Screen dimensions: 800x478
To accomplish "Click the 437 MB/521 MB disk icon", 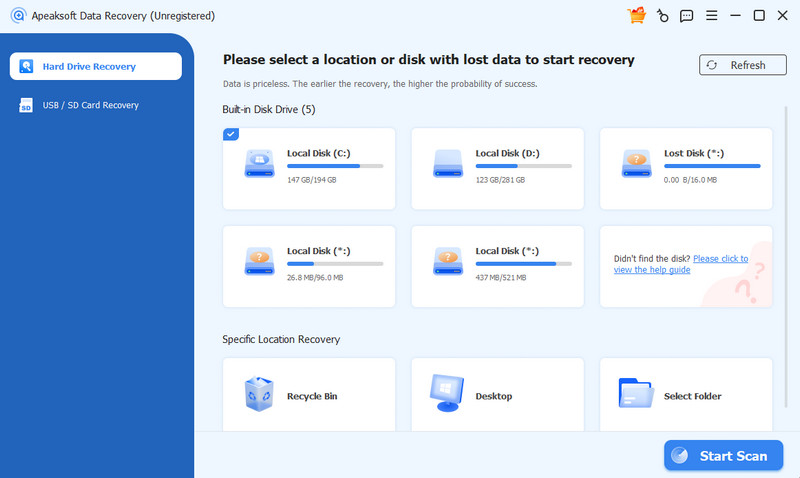I will [448, 261].
